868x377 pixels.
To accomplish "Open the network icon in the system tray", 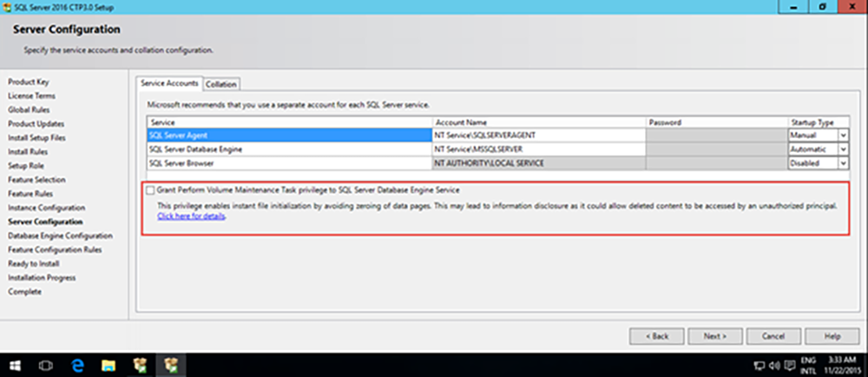I will 760,366.
